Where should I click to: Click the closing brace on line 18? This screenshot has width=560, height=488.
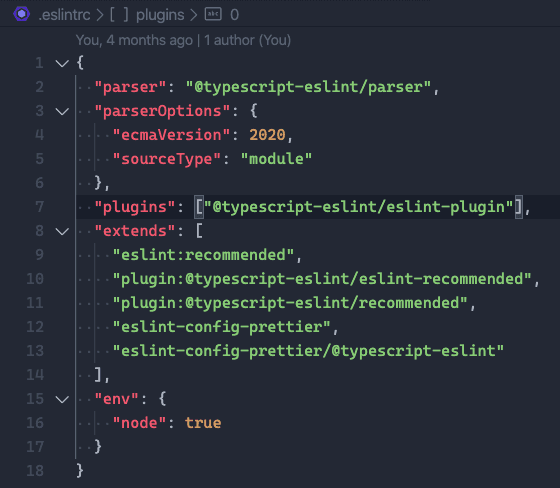80,470
